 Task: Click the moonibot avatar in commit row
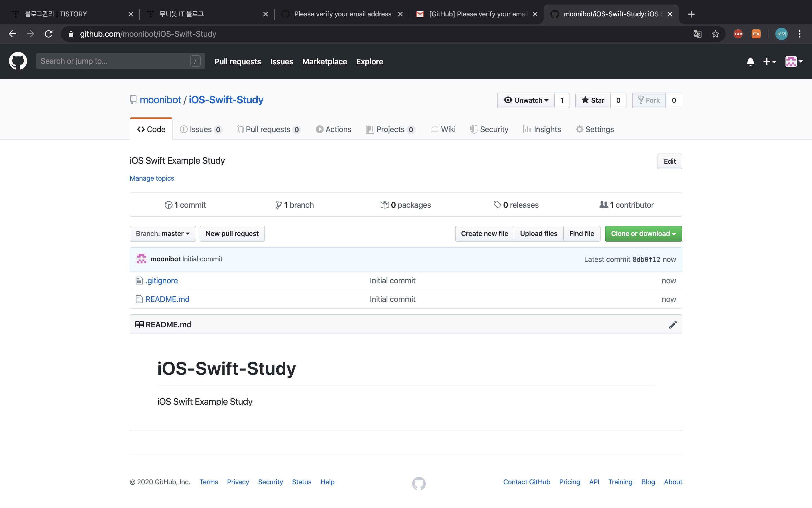click(141, 259)
